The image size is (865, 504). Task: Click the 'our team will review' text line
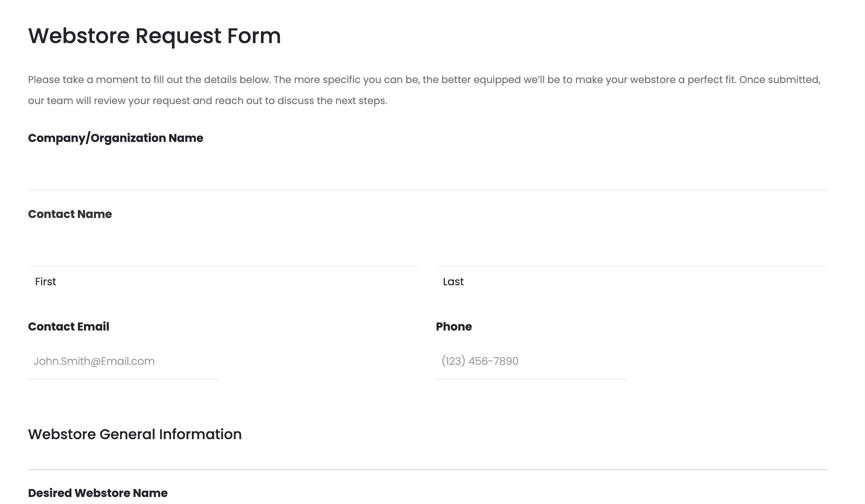[x=207, y=101]
